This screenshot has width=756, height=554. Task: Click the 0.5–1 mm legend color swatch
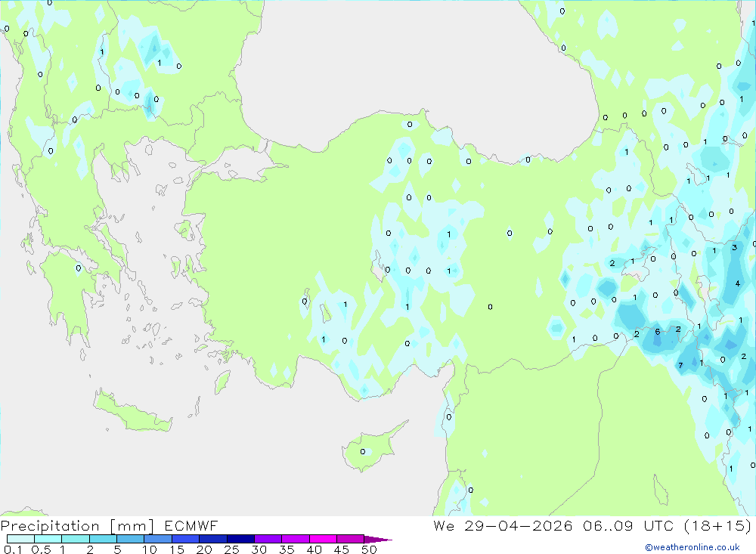click(x=48, y=539)
